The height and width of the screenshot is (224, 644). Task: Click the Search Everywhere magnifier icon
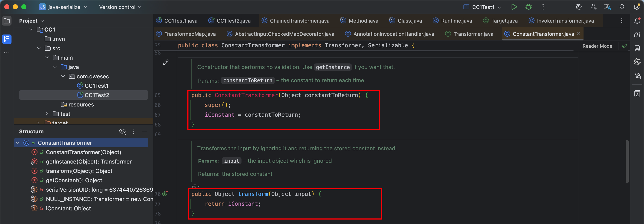coord(622,7)
